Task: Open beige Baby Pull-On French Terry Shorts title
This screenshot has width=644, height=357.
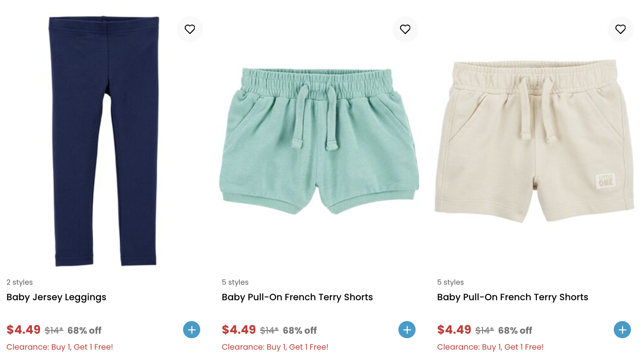Action: click(512, 297)
